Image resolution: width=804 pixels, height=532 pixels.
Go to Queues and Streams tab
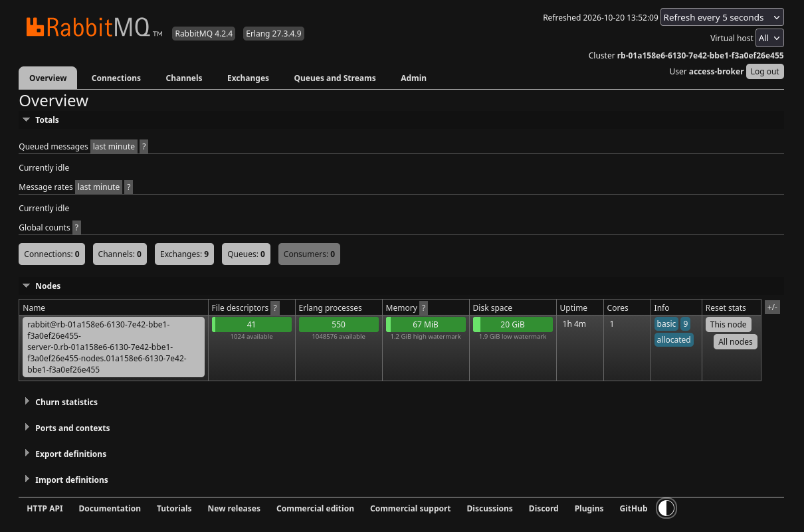click(x=335, y=78)
